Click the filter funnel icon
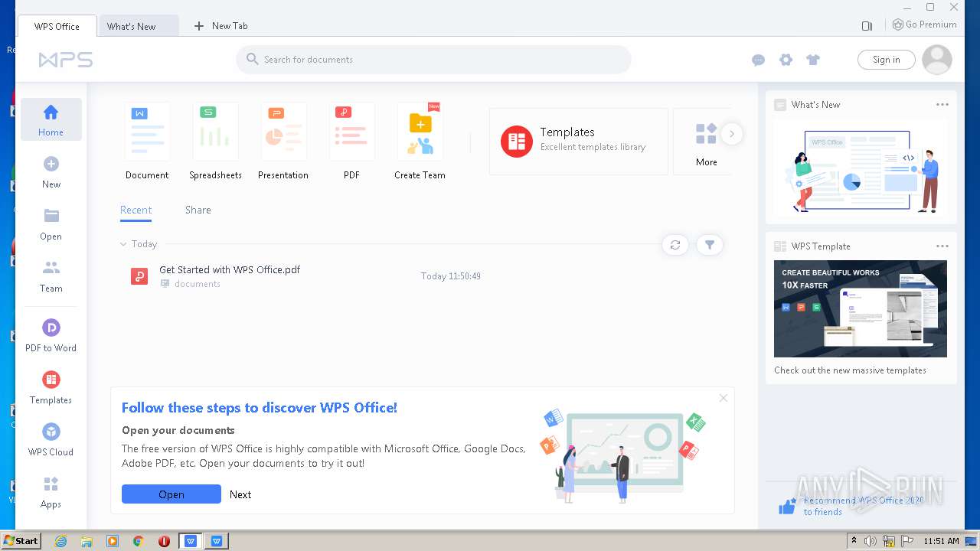This screenshot has width=980, height=551. coord(710,245)
